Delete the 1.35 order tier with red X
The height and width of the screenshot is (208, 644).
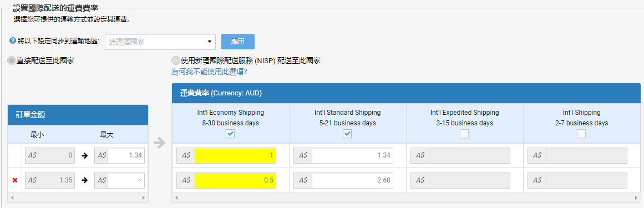pyautogui.click(x=15, y=180)
